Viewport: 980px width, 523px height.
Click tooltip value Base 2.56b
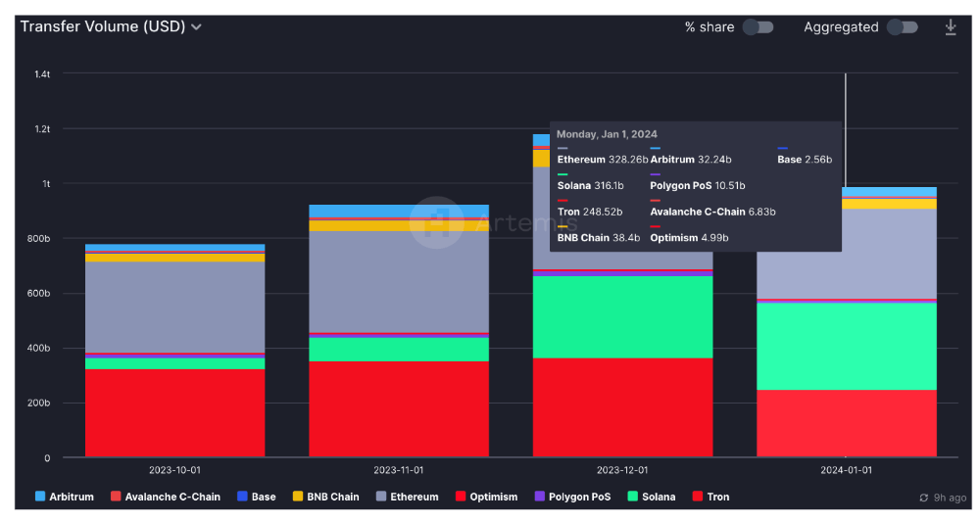[x=805, y=160]
